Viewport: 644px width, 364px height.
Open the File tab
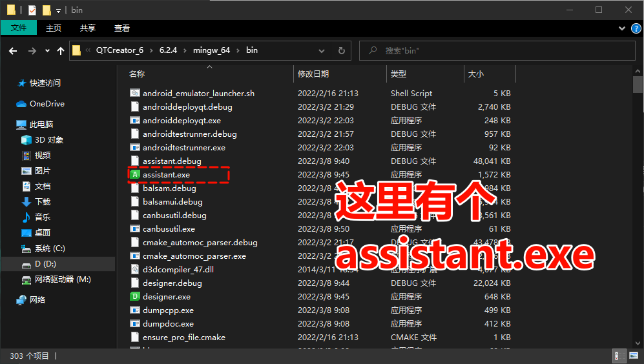[19, 28]
